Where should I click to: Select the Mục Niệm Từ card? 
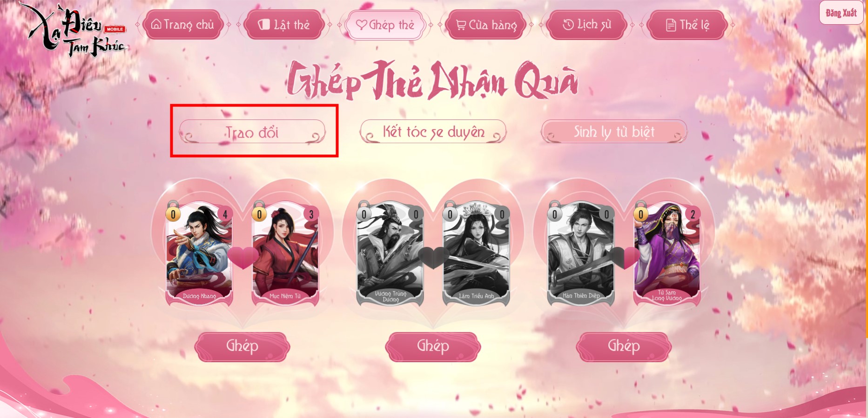point(285,253)
